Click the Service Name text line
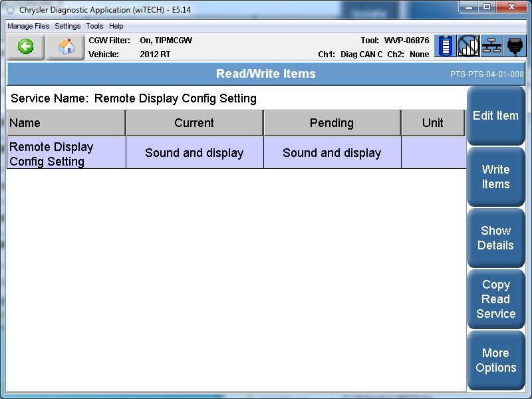 pos(134,98)
